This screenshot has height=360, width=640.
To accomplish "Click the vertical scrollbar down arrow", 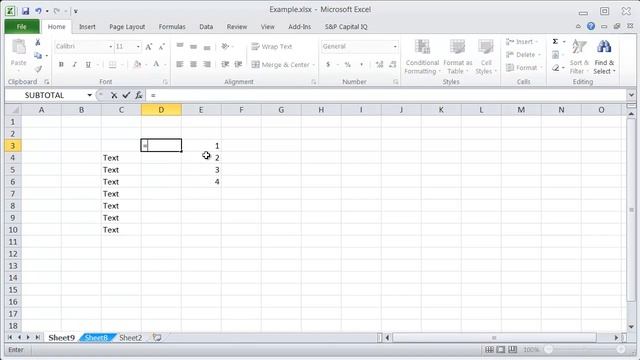I will click(x=631, y=327).
